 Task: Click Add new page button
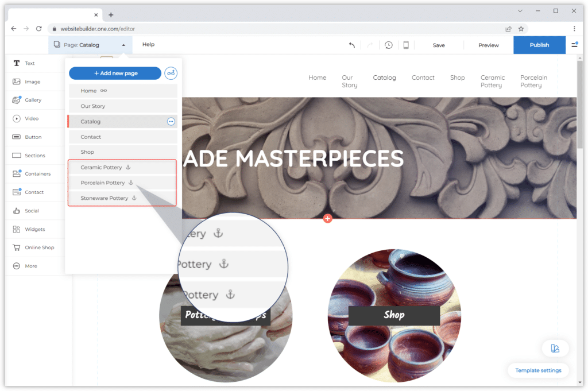(x=115, y=73)
